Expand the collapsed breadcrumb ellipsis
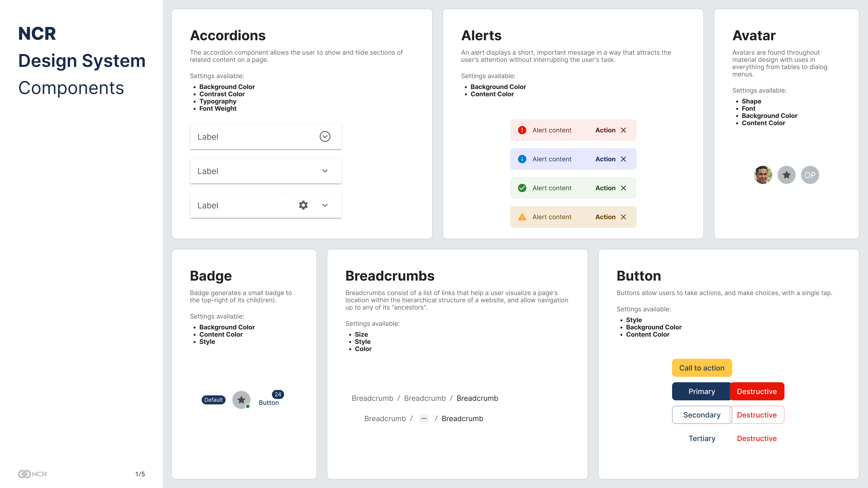This screenshot has height=488, width=868. 424,418
